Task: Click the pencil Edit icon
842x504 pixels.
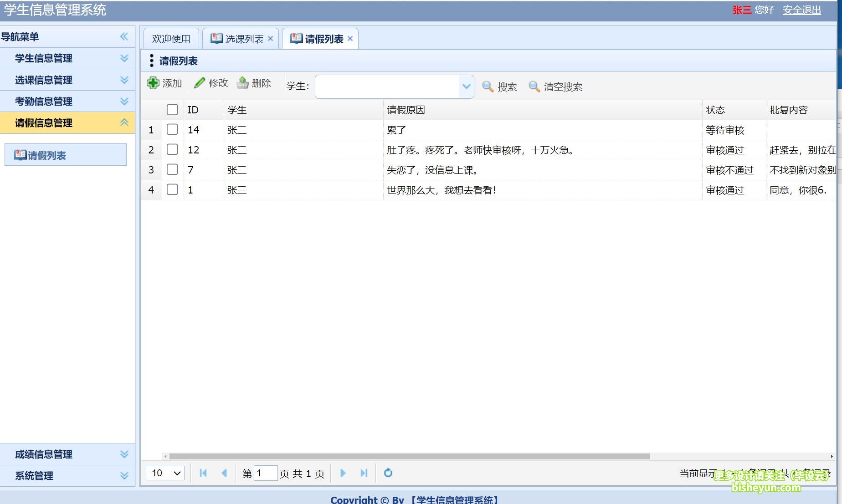Action: [200, 83]
